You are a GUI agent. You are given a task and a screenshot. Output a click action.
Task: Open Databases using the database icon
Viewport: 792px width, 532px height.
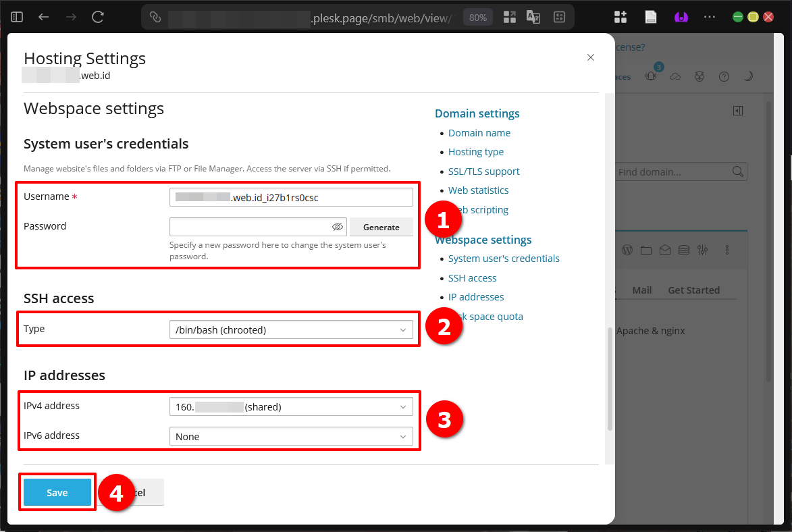pyautogui.click(x=683, y=249)
